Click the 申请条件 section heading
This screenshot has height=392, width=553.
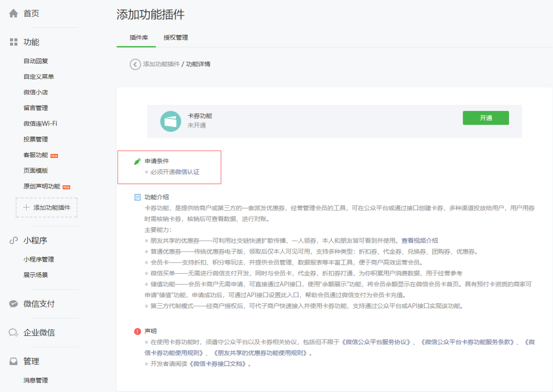(157, 161)
